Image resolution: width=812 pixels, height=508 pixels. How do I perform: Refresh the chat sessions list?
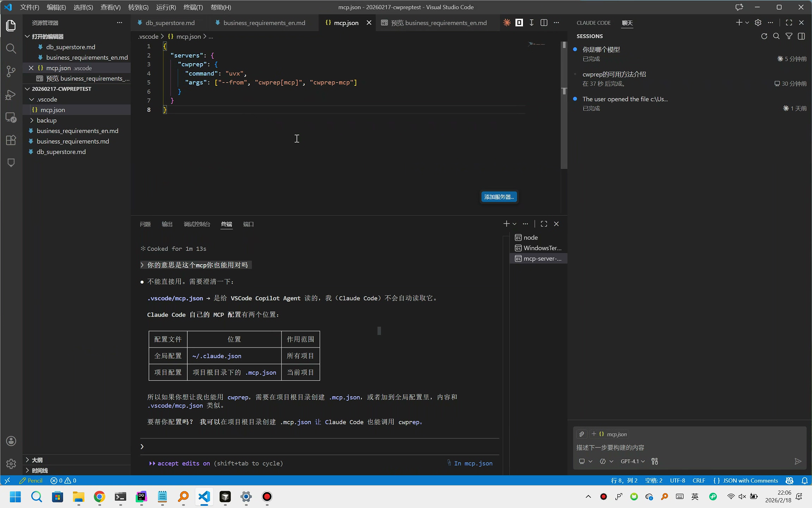(764, 36)
